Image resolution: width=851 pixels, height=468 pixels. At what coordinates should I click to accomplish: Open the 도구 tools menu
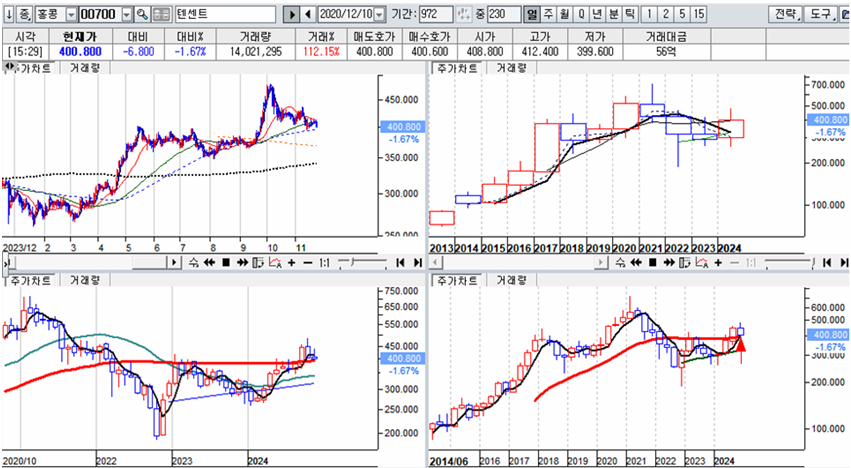click(821, 14)
